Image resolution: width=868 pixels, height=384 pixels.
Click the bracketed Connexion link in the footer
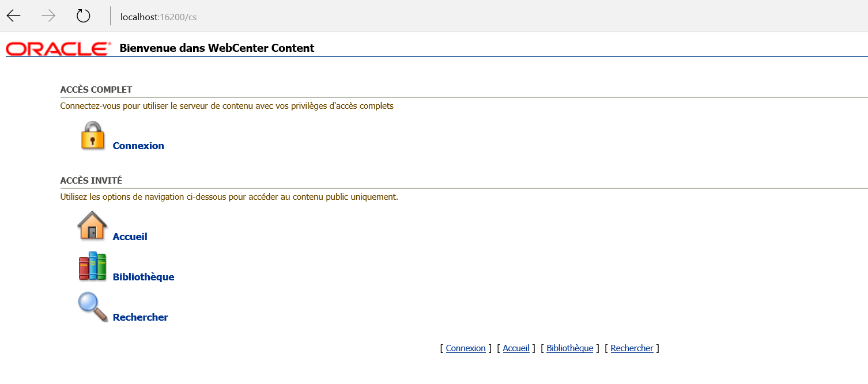coord(466,348)
